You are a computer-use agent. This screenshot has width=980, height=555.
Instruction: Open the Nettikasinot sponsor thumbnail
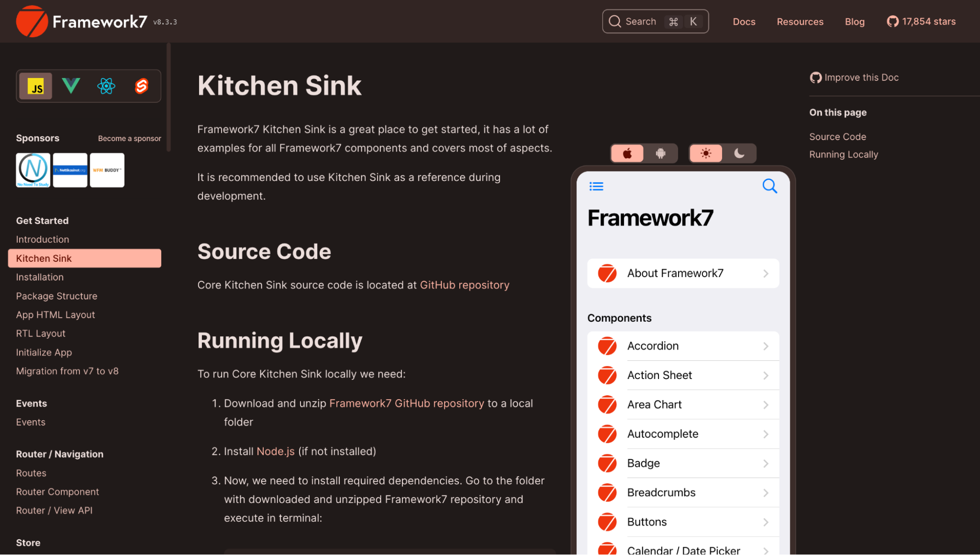point(70,170)
